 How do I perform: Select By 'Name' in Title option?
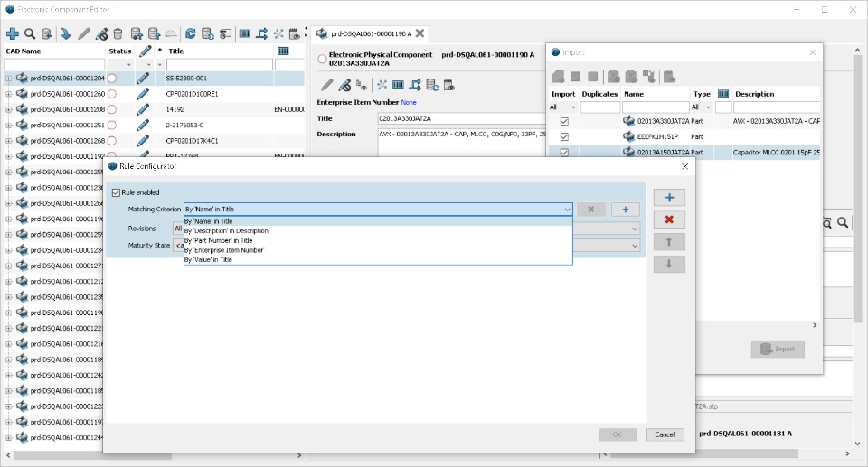click(x=378, y=221)
